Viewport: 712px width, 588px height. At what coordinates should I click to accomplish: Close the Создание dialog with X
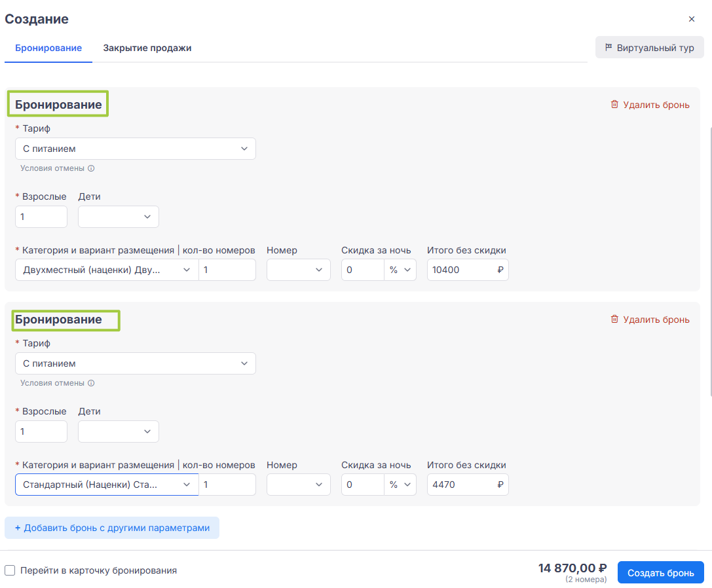[x=692, y=19]
